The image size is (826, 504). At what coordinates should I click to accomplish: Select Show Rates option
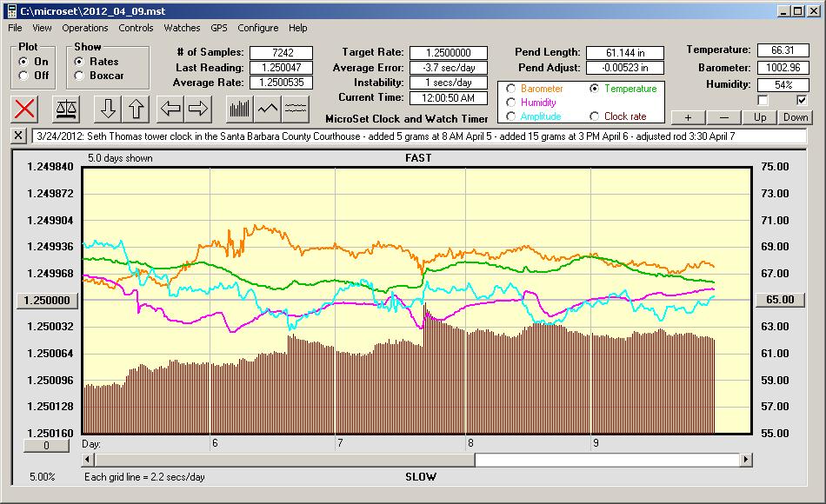[x=79, y=62]
